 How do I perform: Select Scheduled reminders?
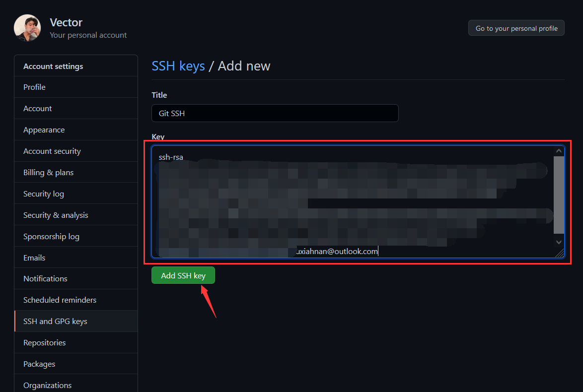click(76, 300)
